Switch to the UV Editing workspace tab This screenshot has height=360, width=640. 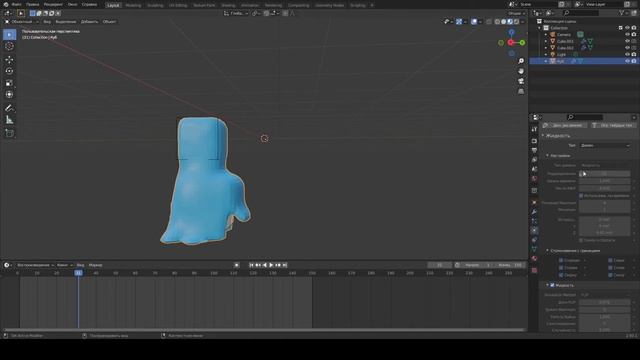point(178,5)
